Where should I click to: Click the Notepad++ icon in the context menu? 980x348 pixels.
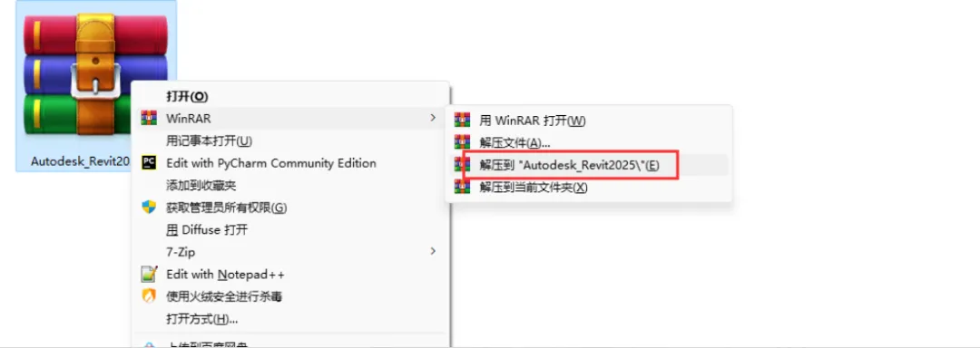click(x=149, y=274)
